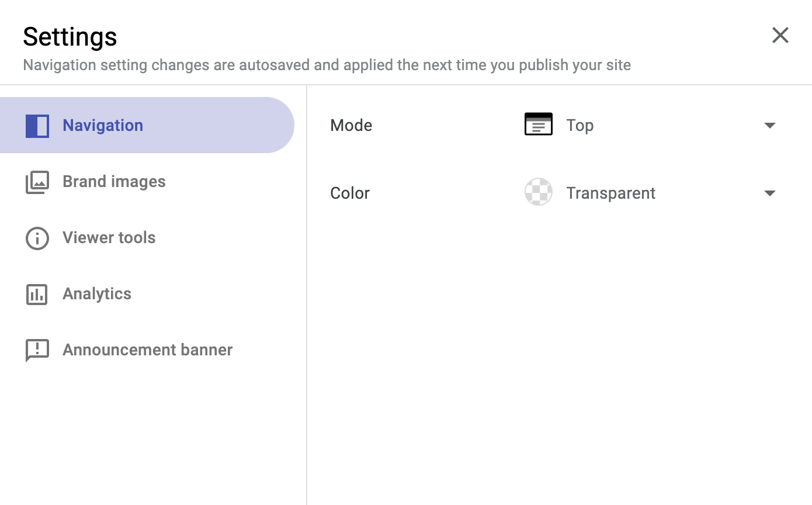Open the Announcement banner settings
The width and height of the screenshot is (812, 505).
(x=147, y=350)
